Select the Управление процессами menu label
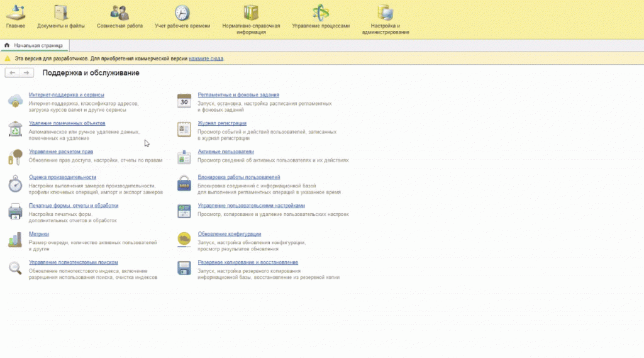The height and width of the screenshot is (358, 644). coord(320,26)
